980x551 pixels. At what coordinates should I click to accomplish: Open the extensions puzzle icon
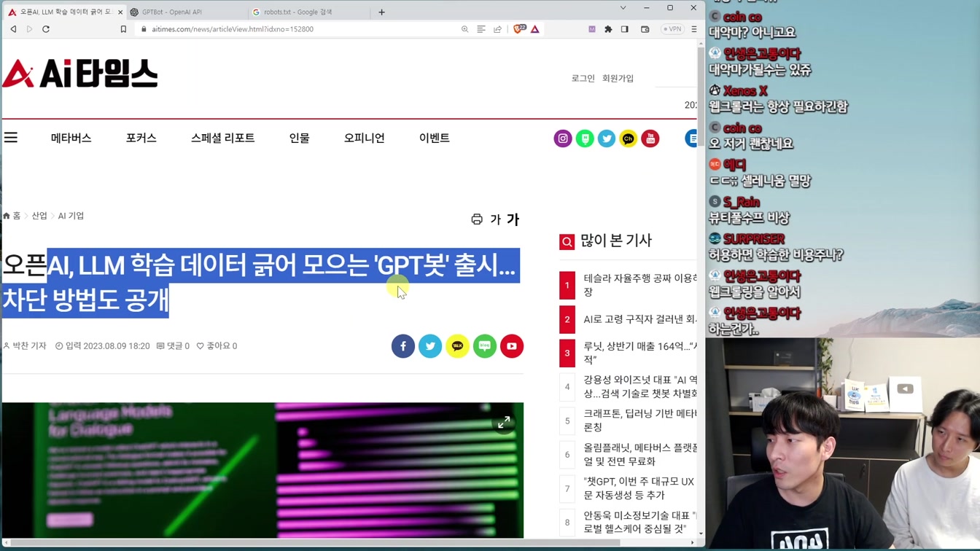tap(608, 29)
